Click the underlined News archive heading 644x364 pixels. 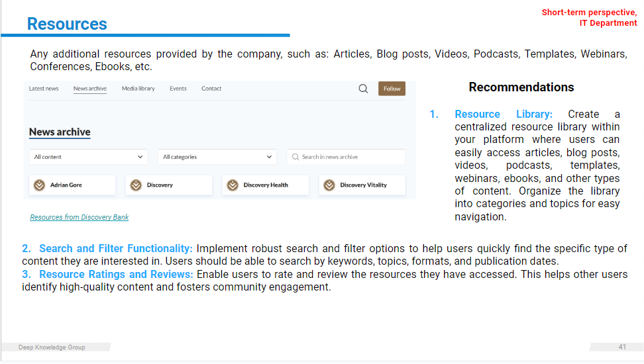[60, 132]
